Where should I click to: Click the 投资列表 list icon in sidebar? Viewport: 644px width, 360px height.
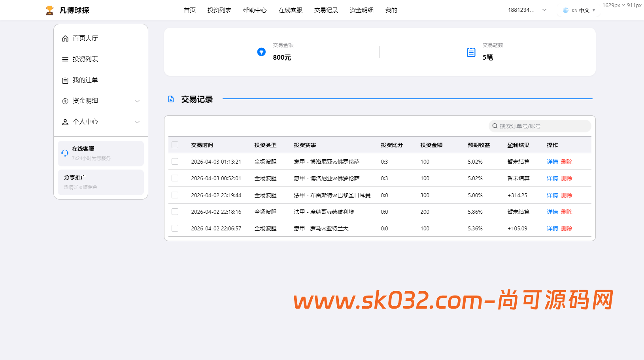(x=65, y=59)
